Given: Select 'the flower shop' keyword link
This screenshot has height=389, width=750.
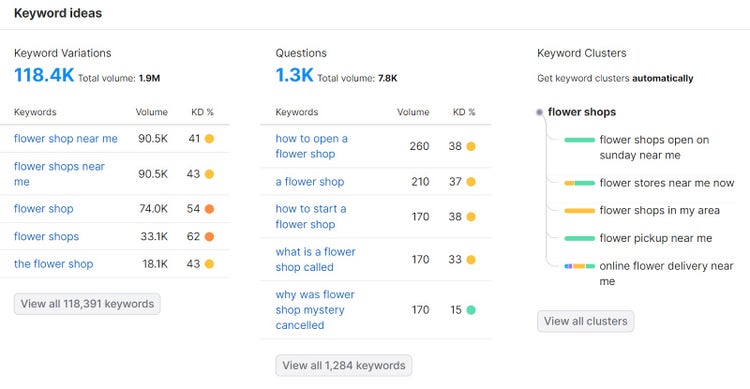Looking at the screenshot, I should click(x=54, y=264).
